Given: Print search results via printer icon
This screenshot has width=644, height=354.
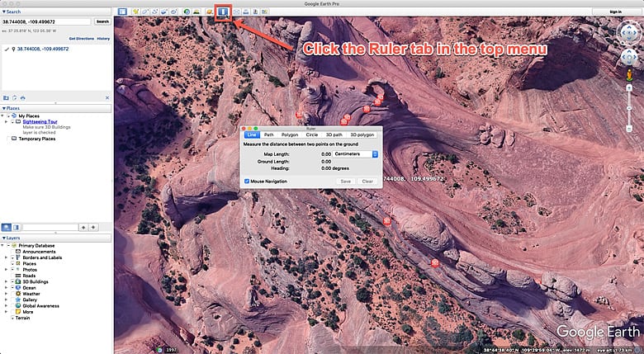Looking at the screenshot, I should coord(22,97).
